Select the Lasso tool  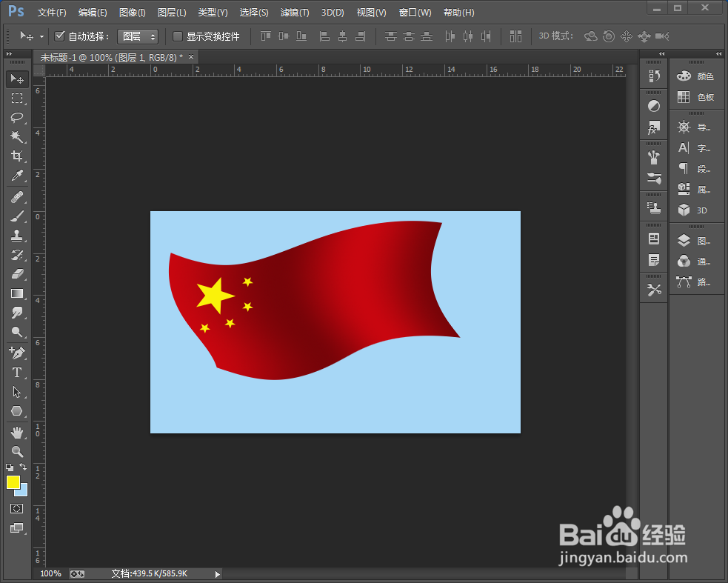pyautogui.click(x=17, y=117)
